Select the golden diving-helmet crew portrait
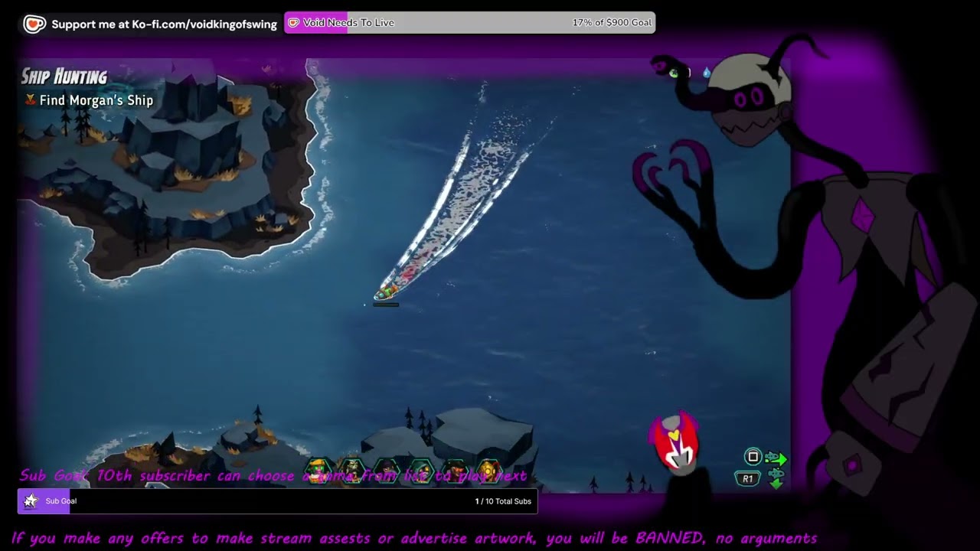This screenshot has height=551, width=980. (489, 469)
